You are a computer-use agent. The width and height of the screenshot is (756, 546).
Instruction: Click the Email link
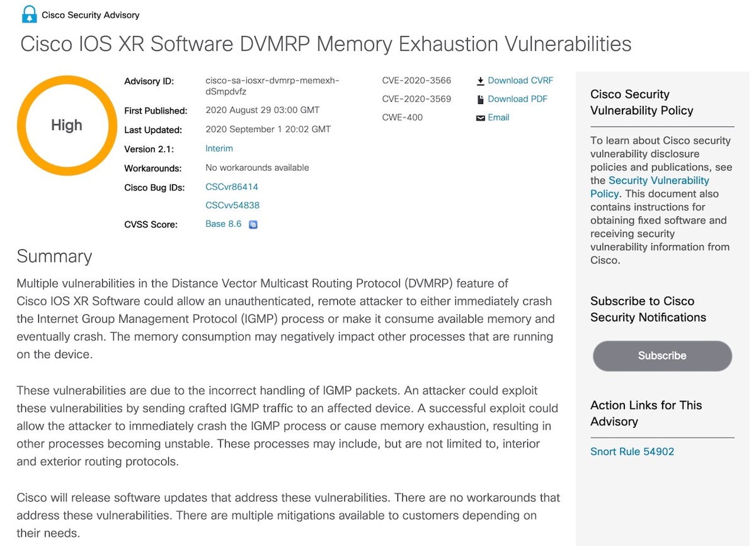498,117
